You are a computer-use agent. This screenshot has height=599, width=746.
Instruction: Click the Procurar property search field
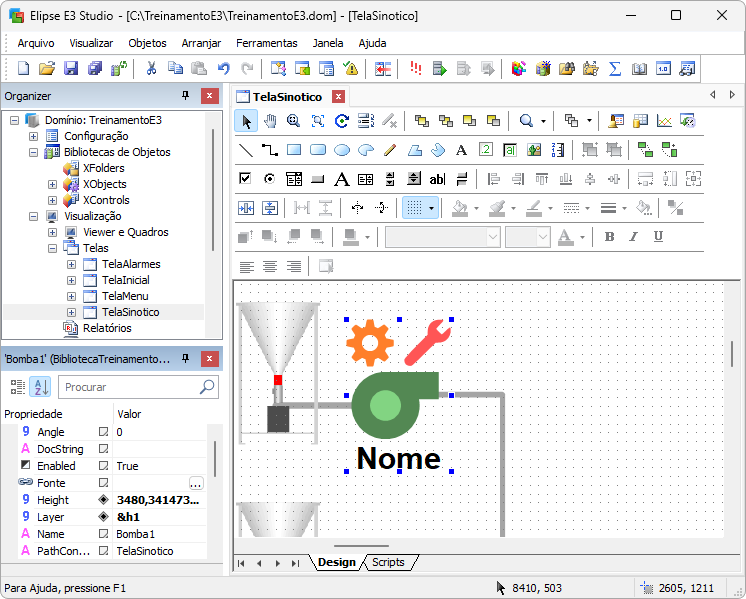click(x=128, y=387)
